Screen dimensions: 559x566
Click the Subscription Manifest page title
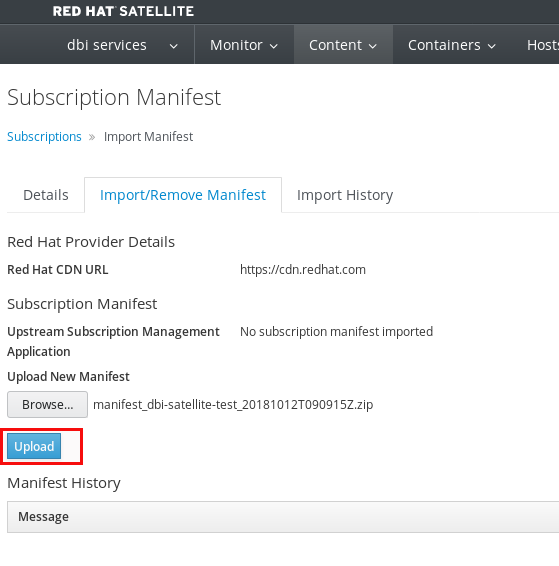(x=114, y=97)
